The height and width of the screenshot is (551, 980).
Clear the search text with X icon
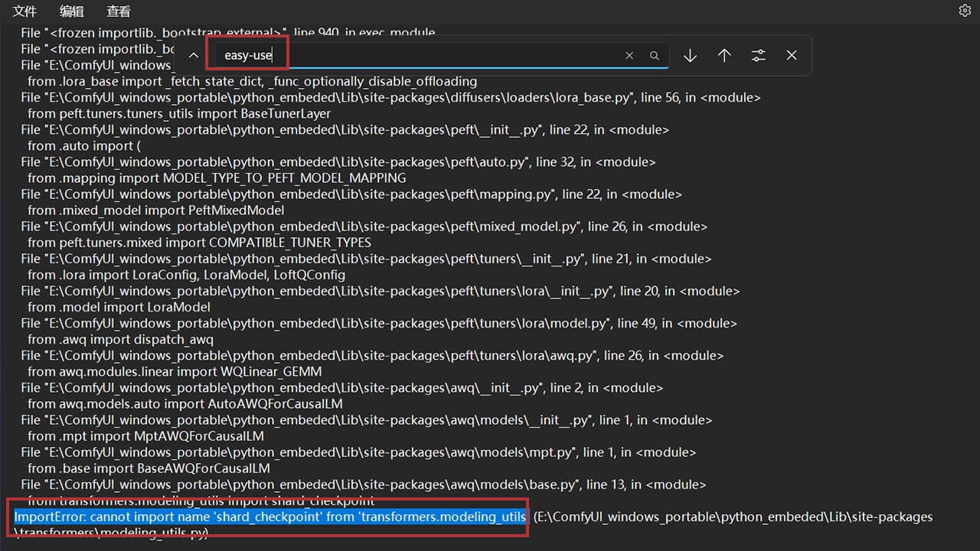pos(629,56)
